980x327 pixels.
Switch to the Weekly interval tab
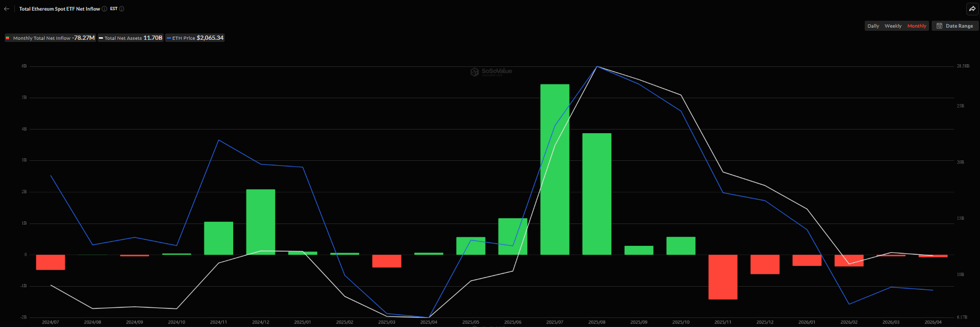(x=893, y=26)
